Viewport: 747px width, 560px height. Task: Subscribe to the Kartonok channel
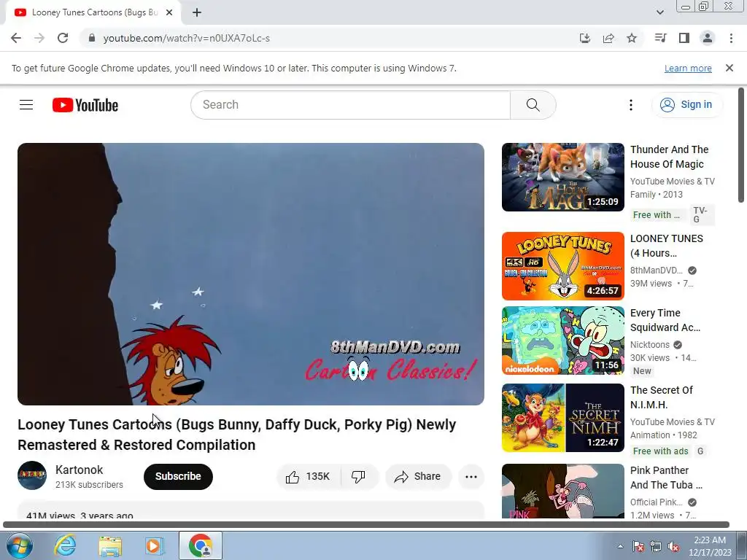click(178, 477)
